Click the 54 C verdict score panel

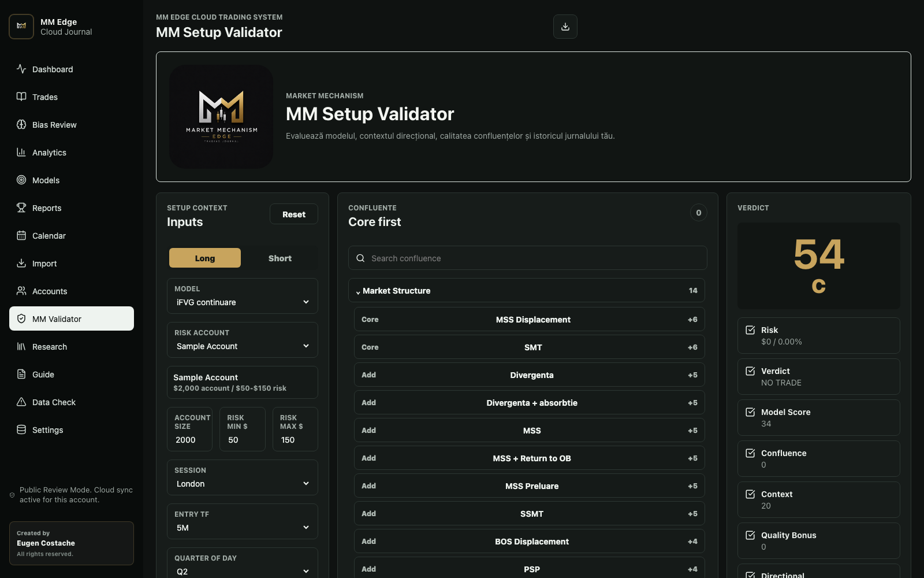click(819, 266)
